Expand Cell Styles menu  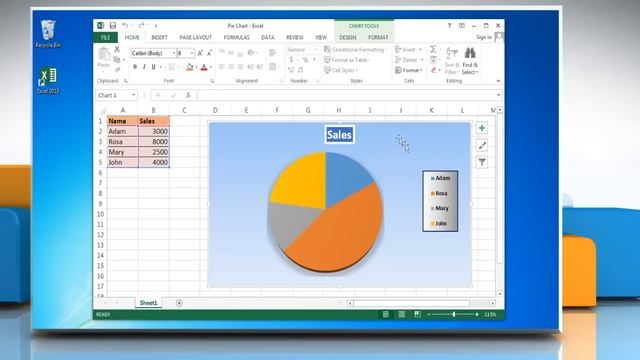coord(341,70)
